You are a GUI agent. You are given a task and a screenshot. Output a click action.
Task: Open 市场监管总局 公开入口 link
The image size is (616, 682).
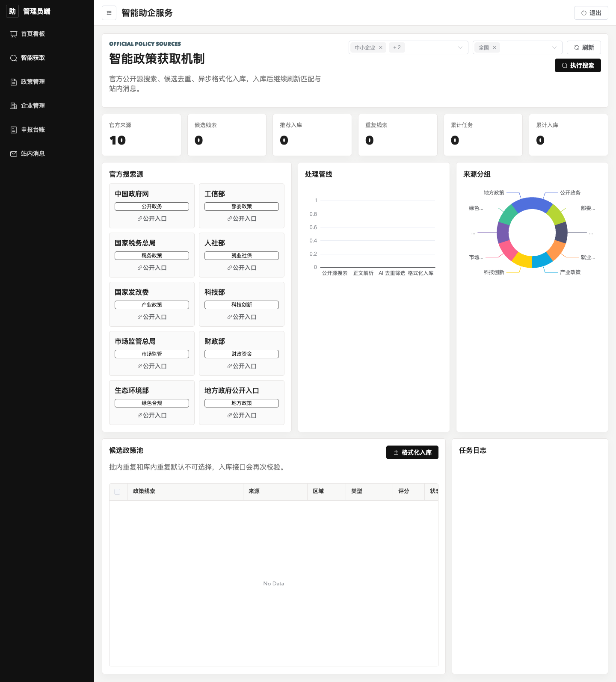(x=152, y=366)
